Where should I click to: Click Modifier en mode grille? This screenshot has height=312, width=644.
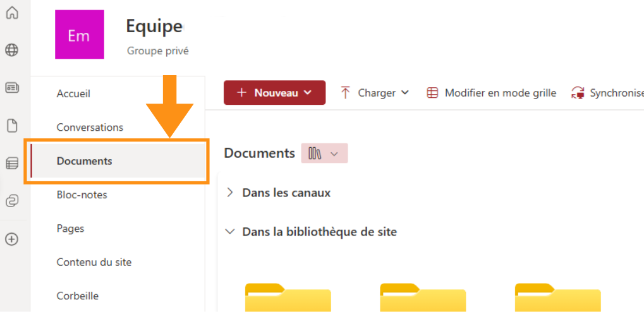tap(492, 93)
